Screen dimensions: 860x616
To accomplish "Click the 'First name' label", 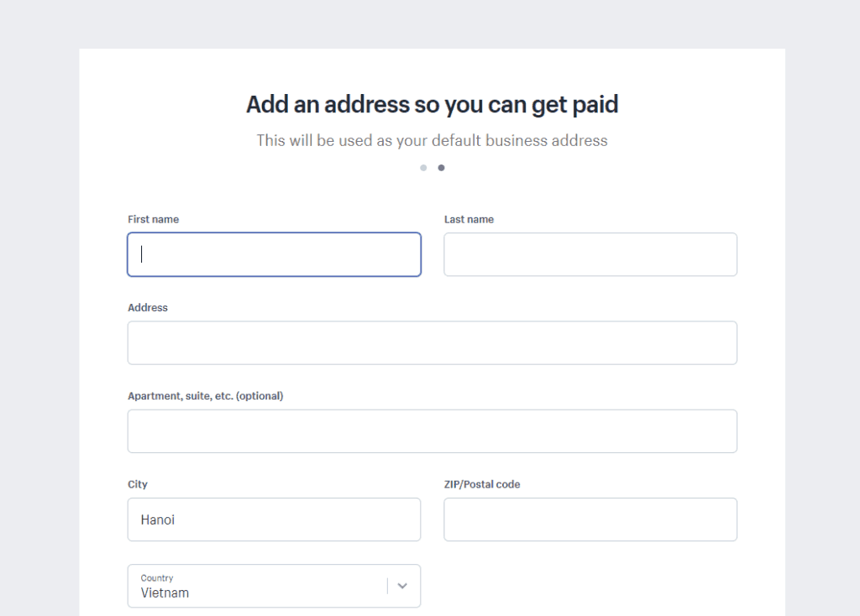I will click(153, 219).
